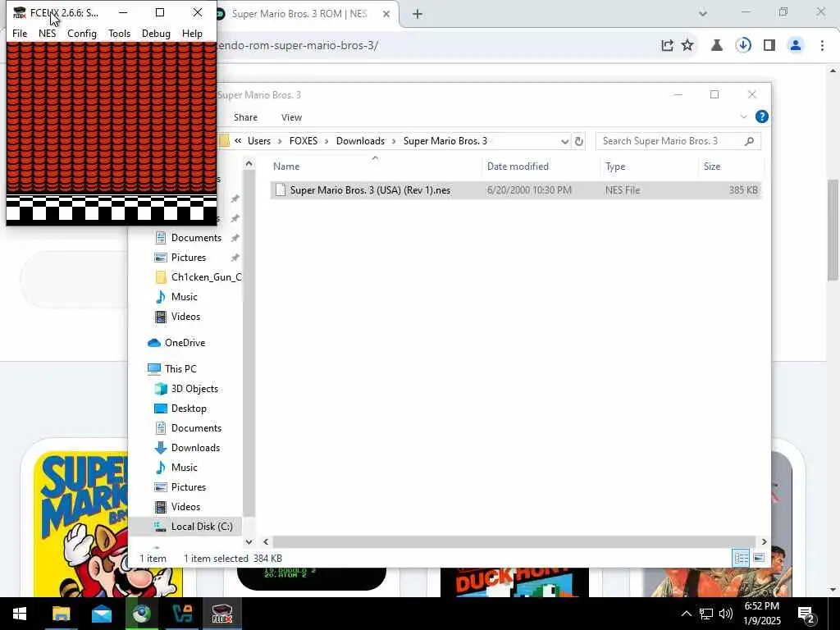
Task: Click the FCEUX taskbar icon
Action: tap(222, 614)
